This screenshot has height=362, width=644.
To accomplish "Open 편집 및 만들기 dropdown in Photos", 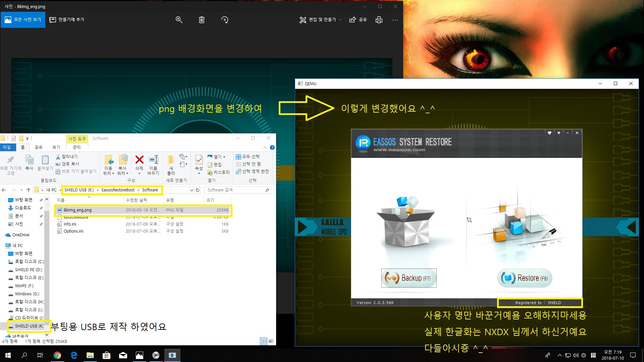I will pos(320,20).
